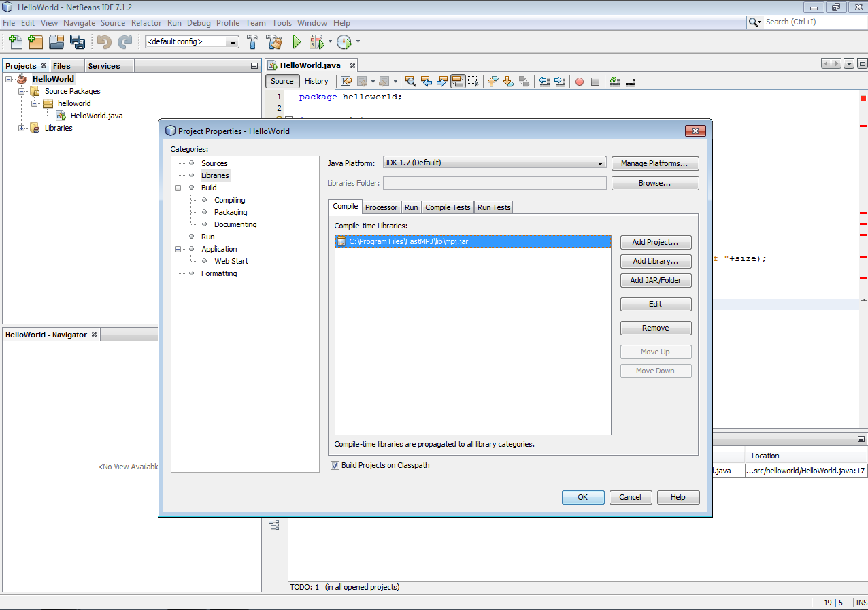
Task: Click the Save All toolbar icon
Action: point(77,42)
